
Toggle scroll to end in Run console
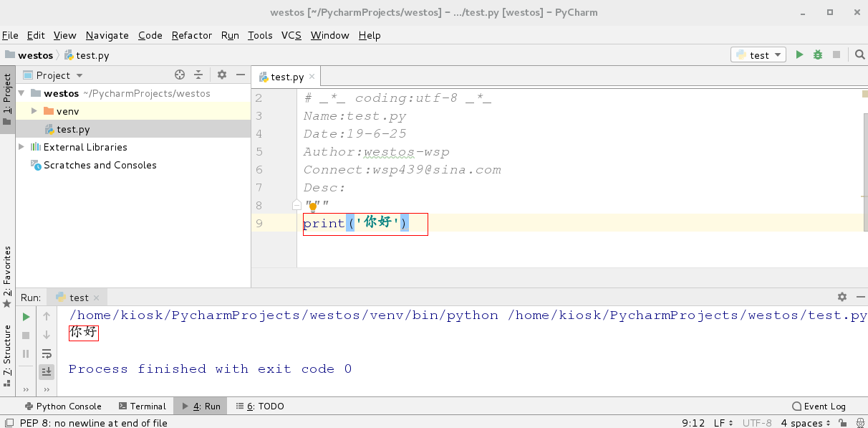point(47,371)
